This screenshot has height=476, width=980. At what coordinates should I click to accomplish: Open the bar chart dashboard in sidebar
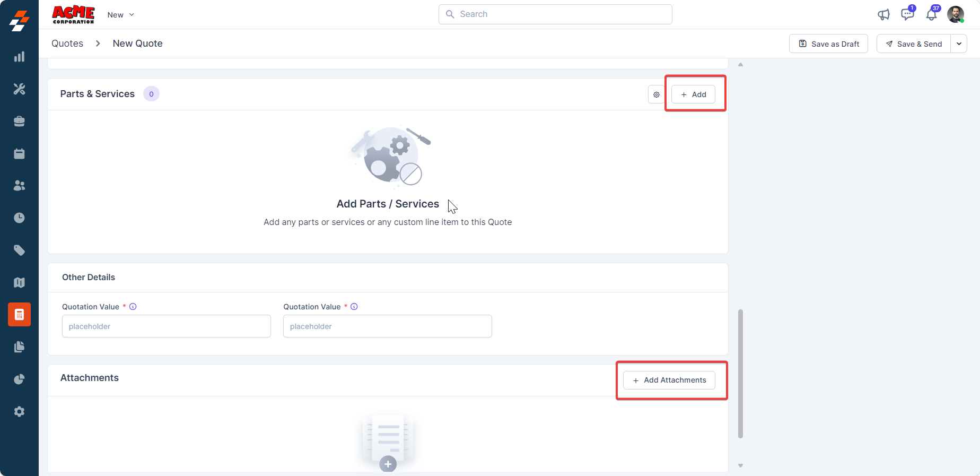pos(19,57)
